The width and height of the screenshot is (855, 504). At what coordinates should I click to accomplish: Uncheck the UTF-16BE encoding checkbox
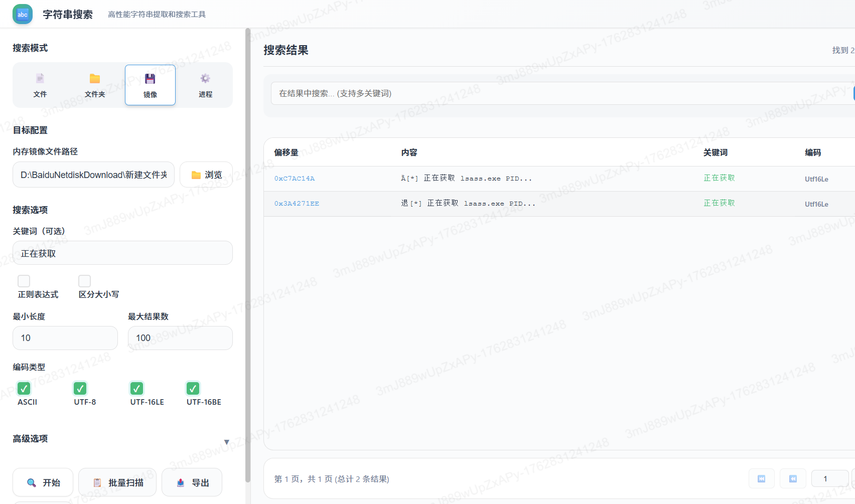pos(193,388)
